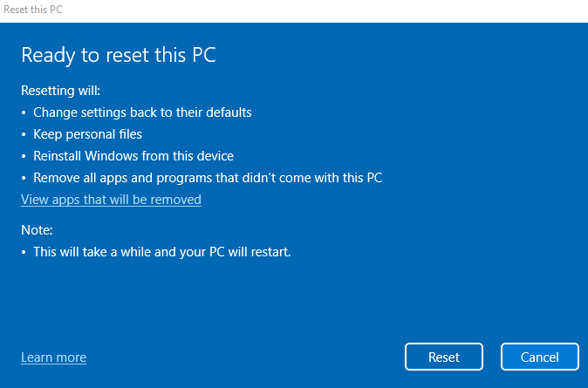Image resolution: width=588 pixels, height=388 pixels.
Task: Click the bullet before Keep personal files
Action: click(24, 135)
